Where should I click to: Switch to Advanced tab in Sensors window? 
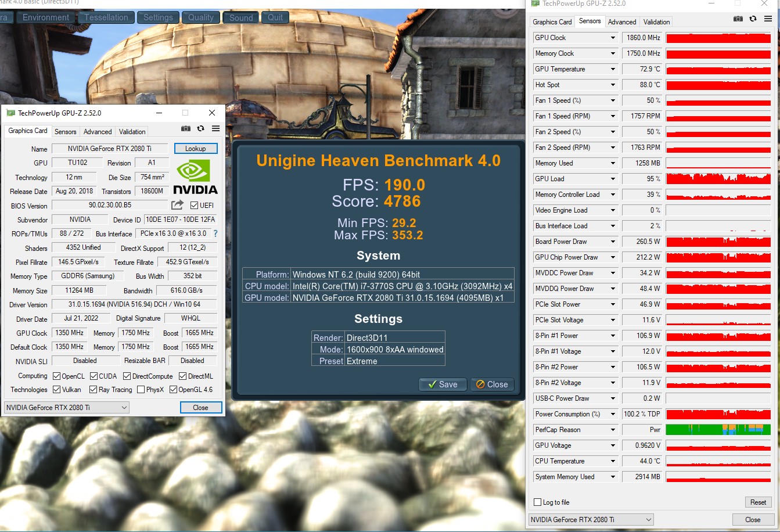[x=622, y=22]
